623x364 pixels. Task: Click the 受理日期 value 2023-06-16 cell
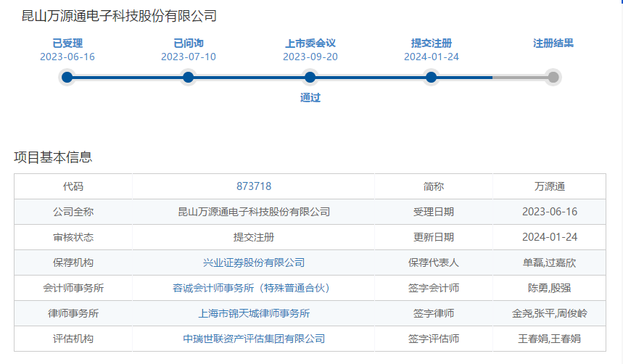coord(549,212)
